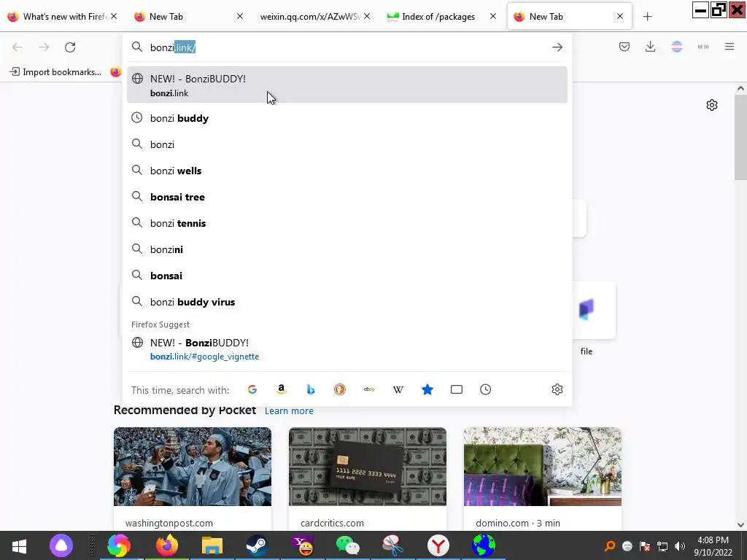Select the bonzi.link BonziBUDDY suggestion

347,85
